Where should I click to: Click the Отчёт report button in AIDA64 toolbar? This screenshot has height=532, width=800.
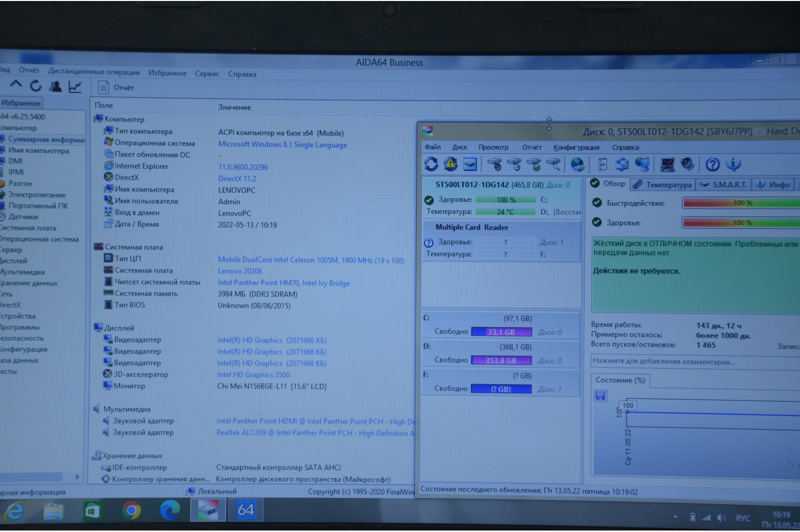point(116,88)
